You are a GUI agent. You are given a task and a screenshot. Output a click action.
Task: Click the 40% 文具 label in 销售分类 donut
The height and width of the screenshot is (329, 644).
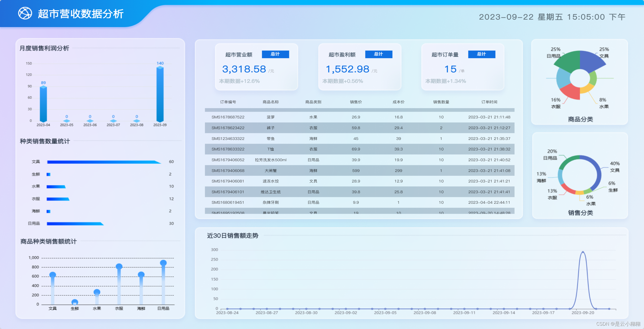(615, 167)
